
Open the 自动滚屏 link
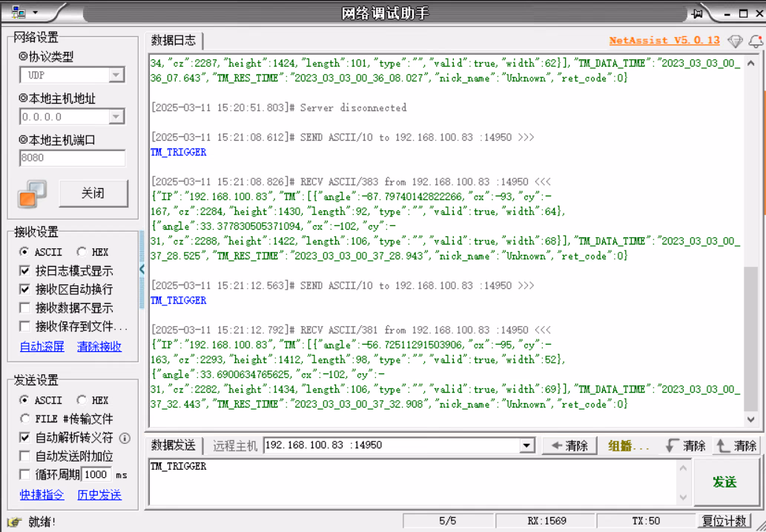(42, 347)
